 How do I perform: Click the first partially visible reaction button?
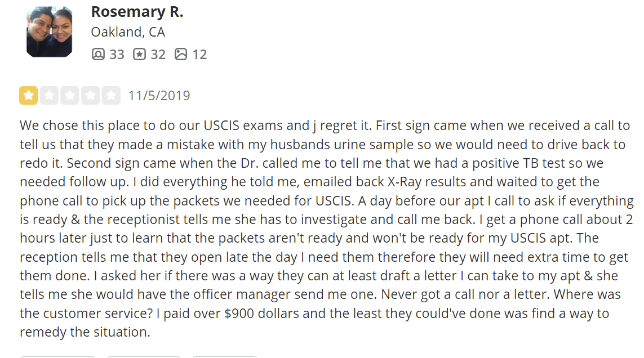(x=57, y=357)
